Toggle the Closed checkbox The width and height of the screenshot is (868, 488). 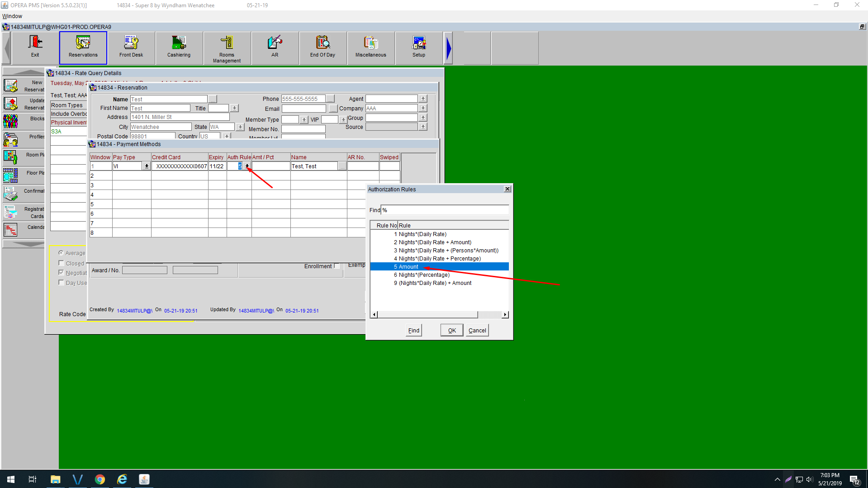(61, 263)
